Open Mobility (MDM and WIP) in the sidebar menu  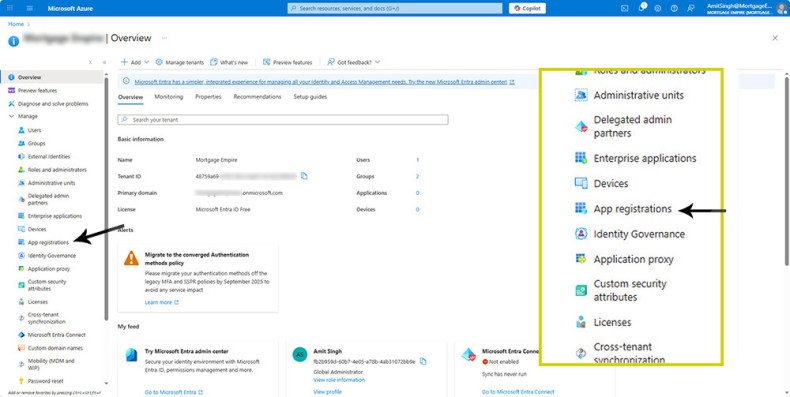tap(51, 364)
